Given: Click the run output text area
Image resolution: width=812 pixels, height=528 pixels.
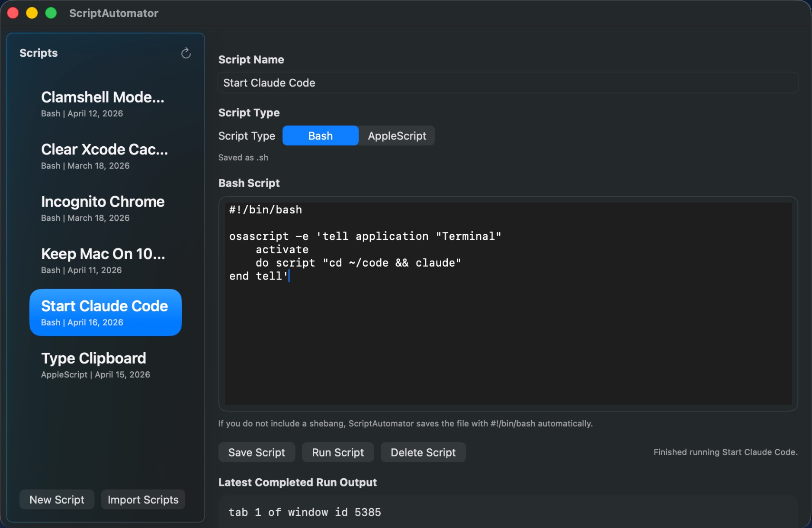Looking at the screenshot, I should (x=508, y=512).
